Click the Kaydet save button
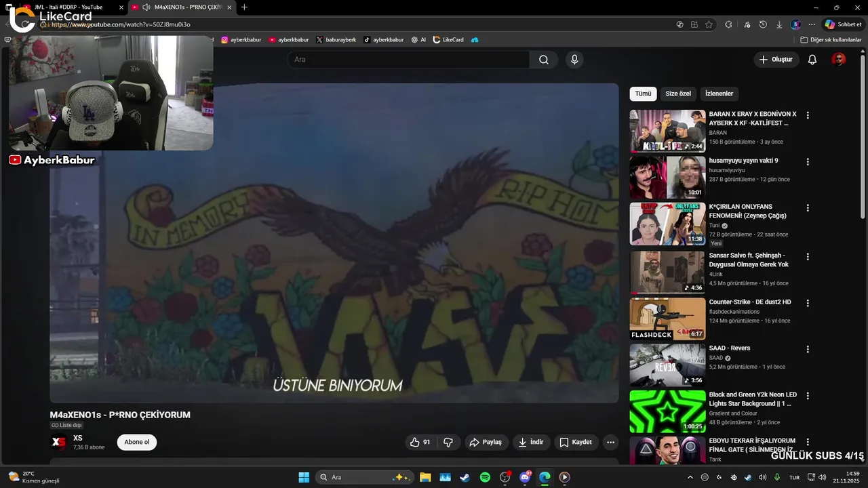The height and width of the screenshot is (488, 868). point(576,442)
